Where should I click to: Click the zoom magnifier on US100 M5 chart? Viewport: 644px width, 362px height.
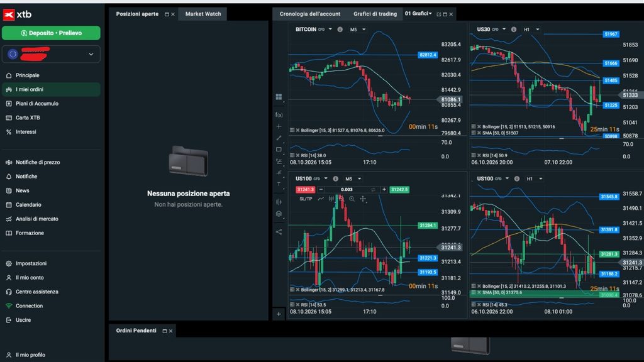[352, 199]
